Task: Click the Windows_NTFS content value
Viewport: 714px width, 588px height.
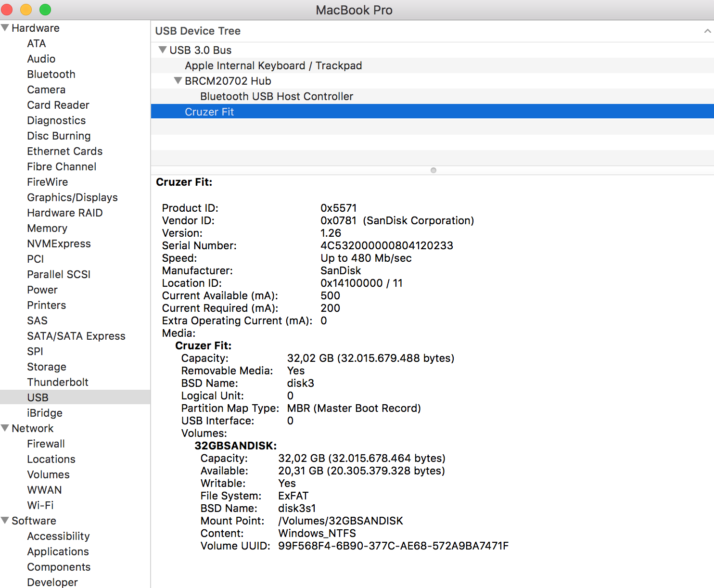Action: 317,533
